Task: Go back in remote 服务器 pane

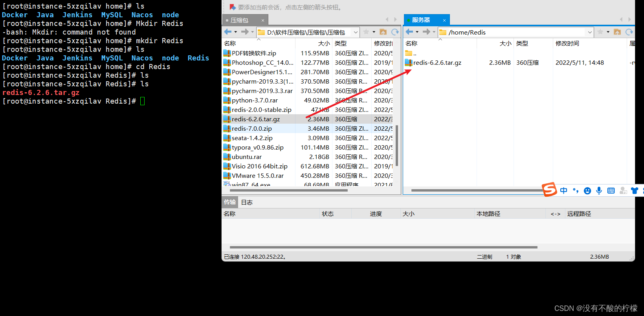Action: [409, 32]
